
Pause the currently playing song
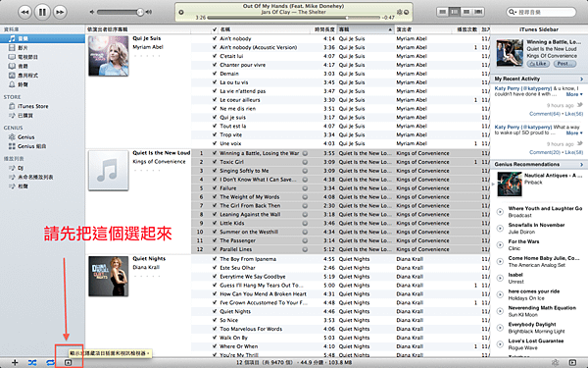[42, 12]
